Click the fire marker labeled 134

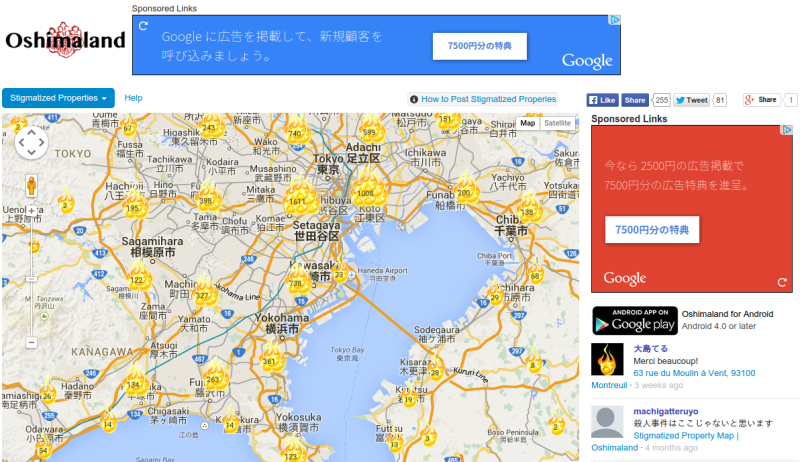(x=134, y=382)
